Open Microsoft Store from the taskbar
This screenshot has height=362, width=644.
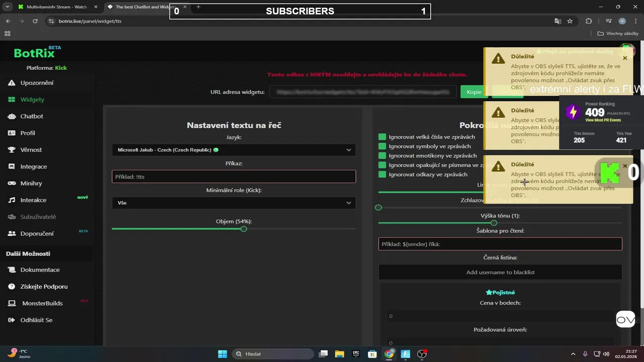372,354
